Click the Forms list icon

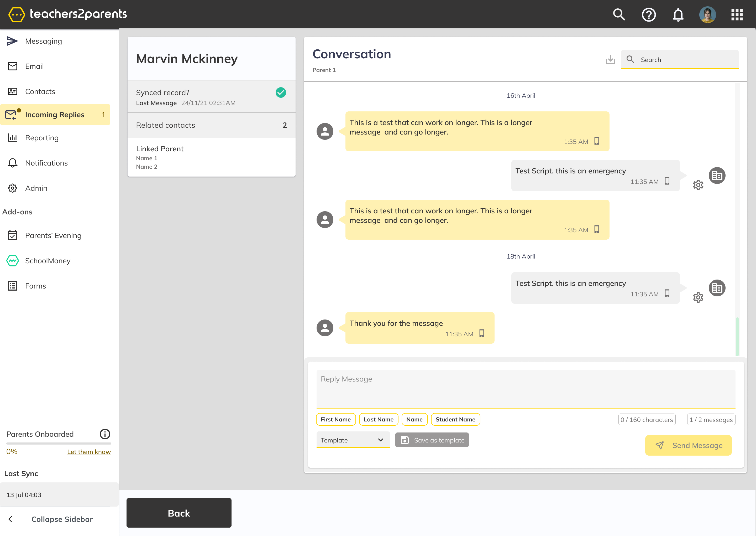[13, 286]
